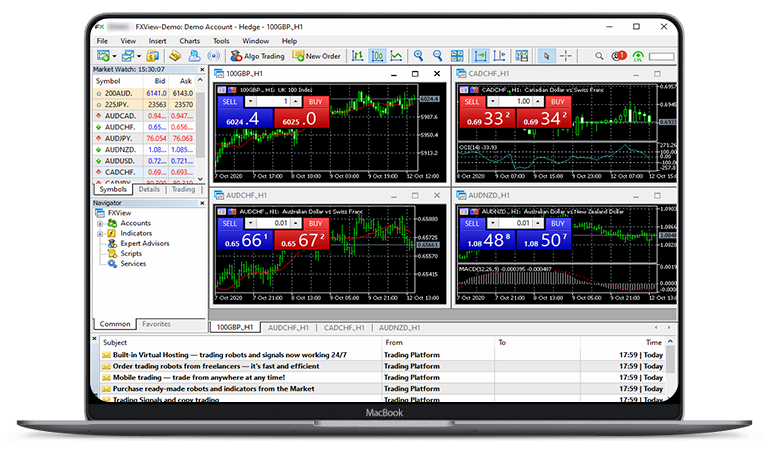
Task: Click the green connection level icon
Action: pyautogui.click(x=638, y=57)
